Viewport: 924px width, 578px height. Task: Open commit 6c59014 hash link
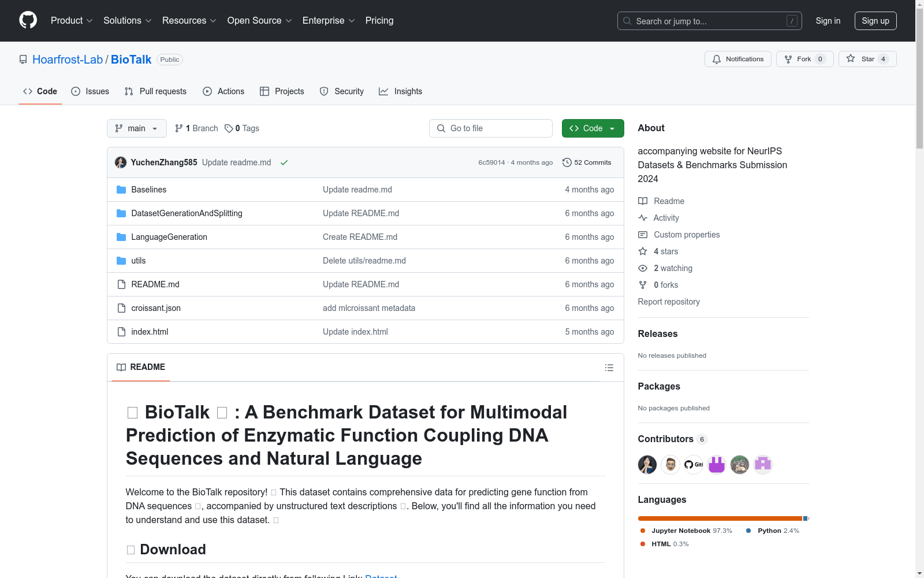(491, 162)
